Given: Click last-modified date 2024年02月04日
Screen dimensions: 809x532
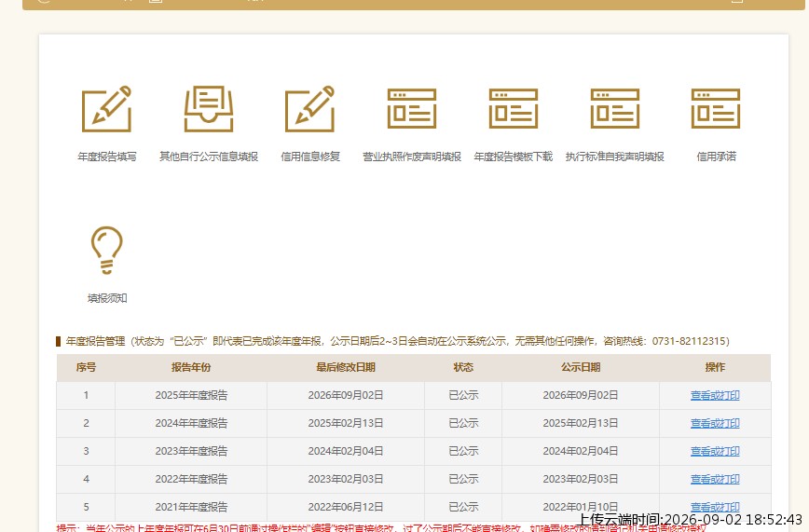Looking at the screenshot, I should (x=346, y=451).
